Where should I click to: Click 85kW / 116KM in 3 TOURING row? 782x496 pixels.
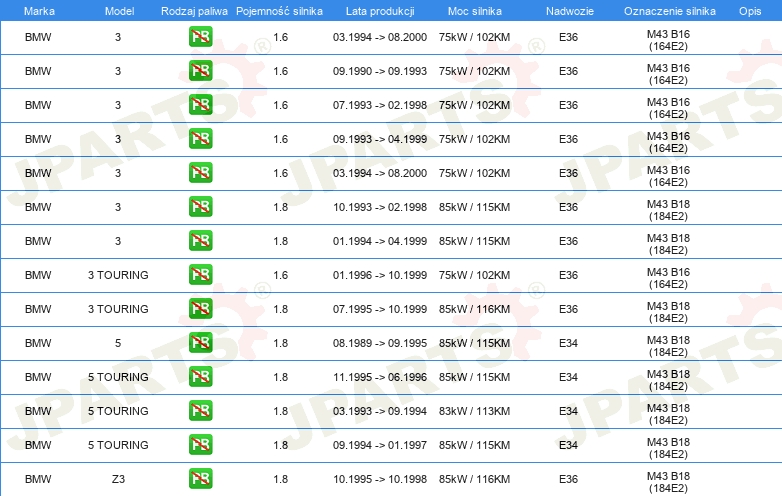474,309
